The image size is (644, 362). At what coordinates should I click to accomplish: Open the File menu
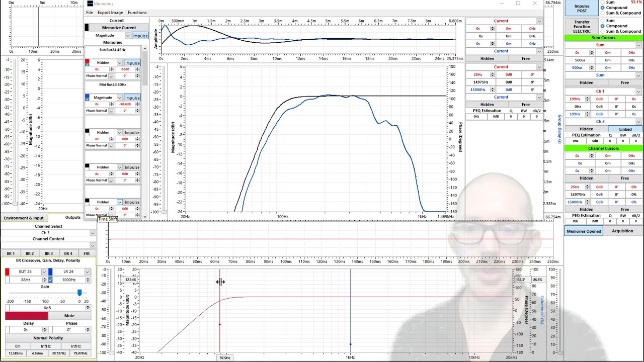(90, 13)
